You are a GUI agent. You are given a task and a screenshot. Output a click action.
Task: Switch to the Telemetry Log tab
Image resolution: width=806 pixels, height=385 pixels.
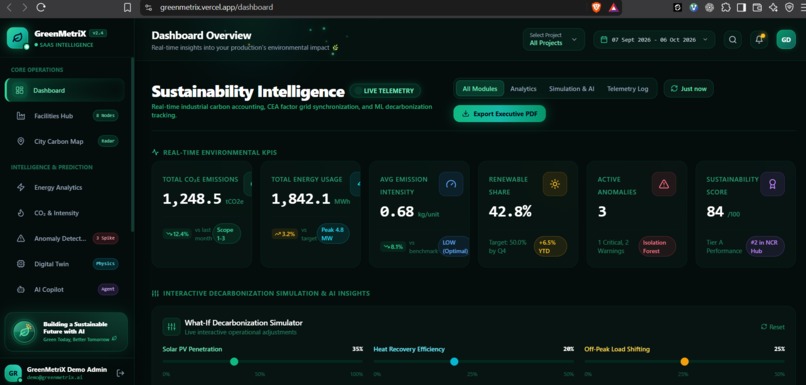point(628,88)
